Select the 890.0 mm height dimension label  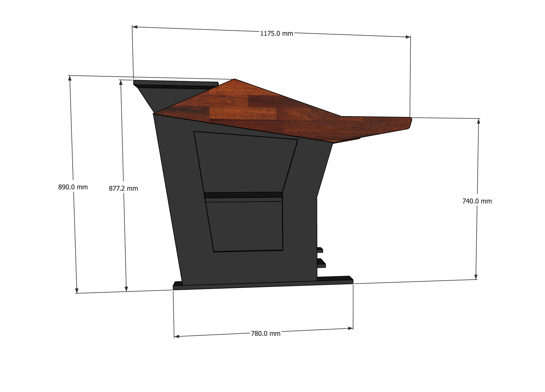point(73,187)
